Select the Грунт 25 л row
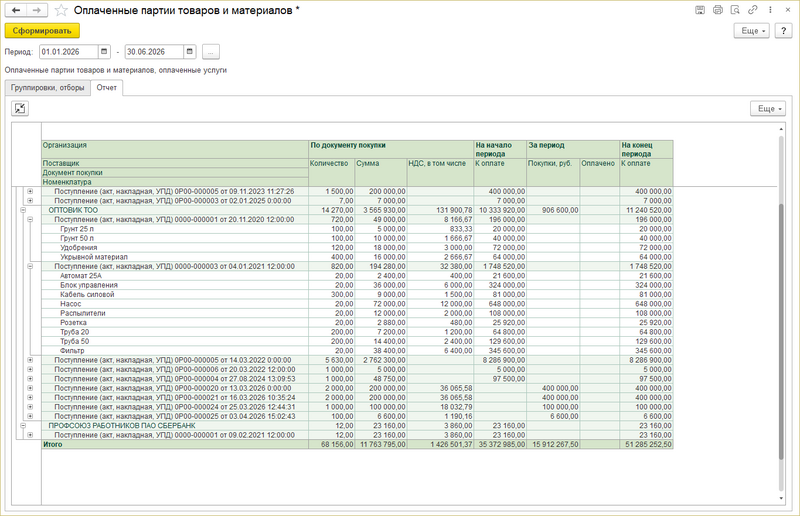The height and width of the screenshot is (516, 800). pyautogui.click(x=357, y=229)
